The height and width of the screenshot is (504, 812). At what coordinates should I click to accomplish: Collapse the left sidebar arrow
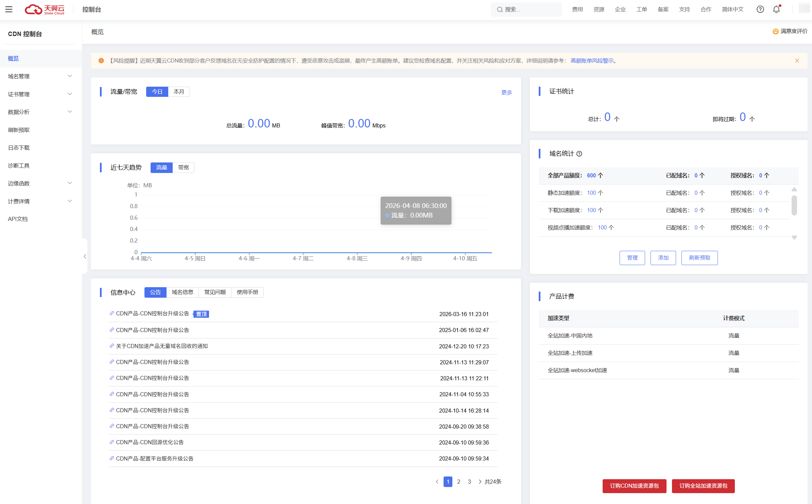coord(85,257)
